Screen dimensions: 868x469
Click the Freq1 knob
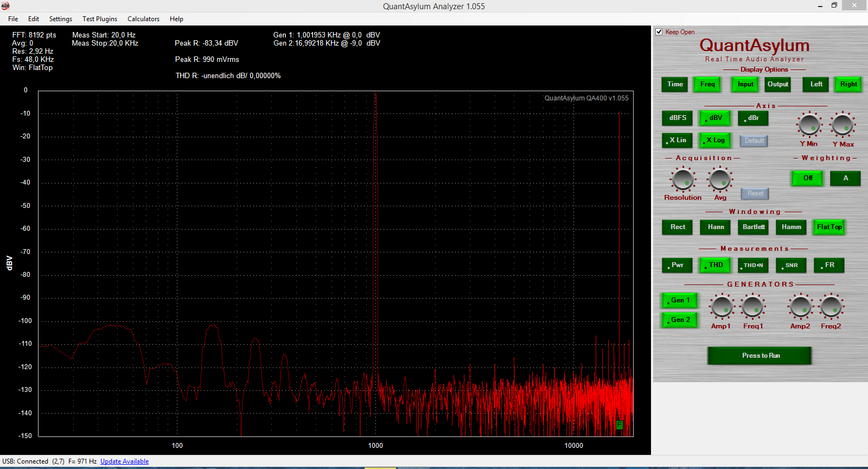753,307
